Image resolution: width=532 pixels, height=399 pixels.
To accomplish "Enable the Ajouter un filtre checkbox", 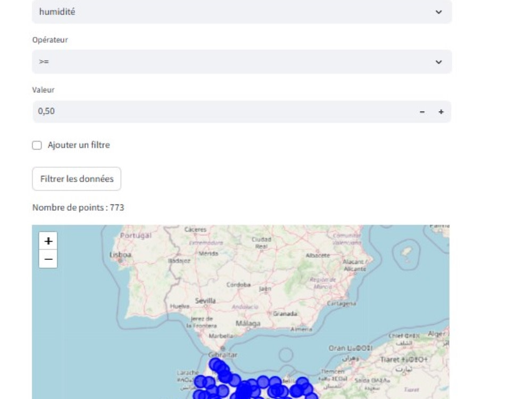I will tap(37, 145).
